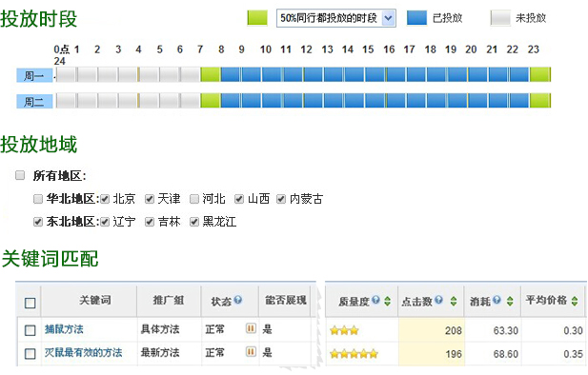
Task: Uncheck the 辽宁 checkbox
Action: pyautogui.click(x=105, y=222)
